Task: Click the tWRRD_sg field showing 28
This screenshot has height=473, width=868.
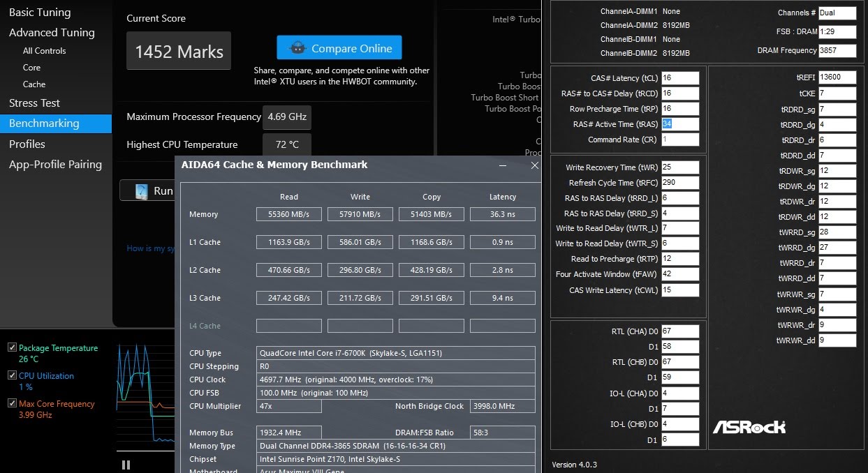Action: click(837, 232)
